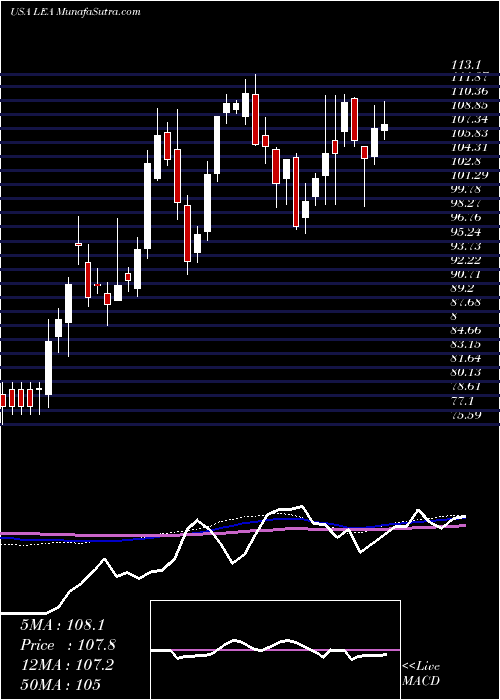Click the 104.31 price axis label
Viewport: 500px width, 700px height.
(471, 147)
